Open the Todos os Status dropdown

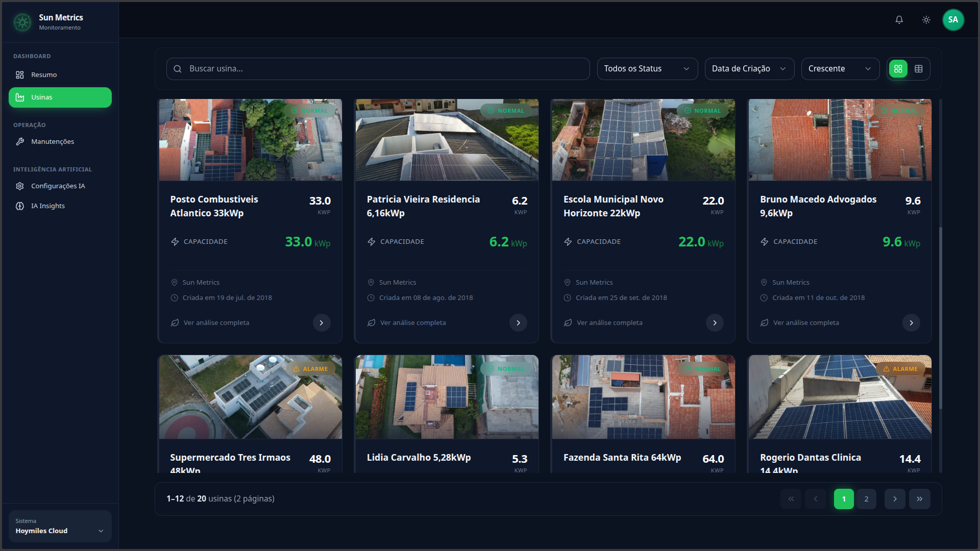(647, 69)
